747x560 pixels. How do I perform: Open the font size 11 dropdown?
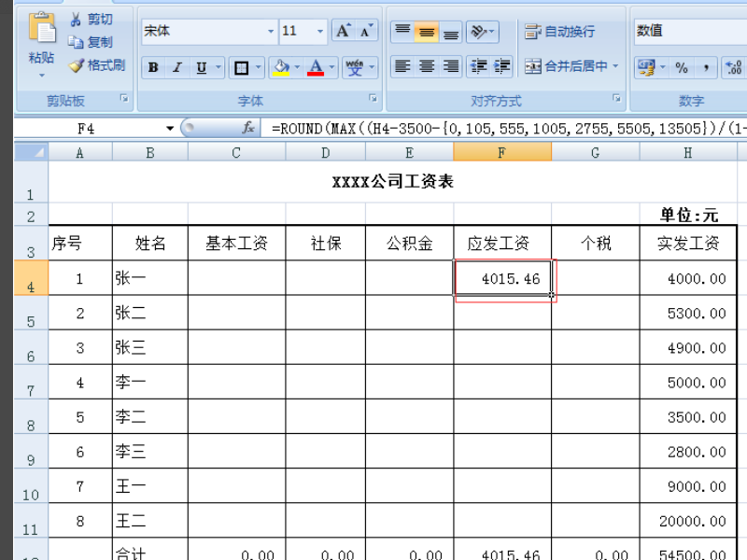[320, 32]
